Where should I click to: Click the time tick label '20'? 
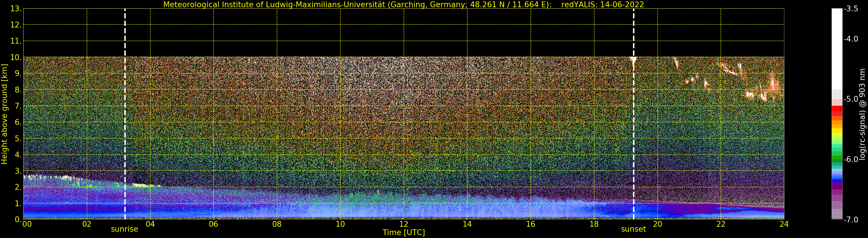(x=657, y=224)
